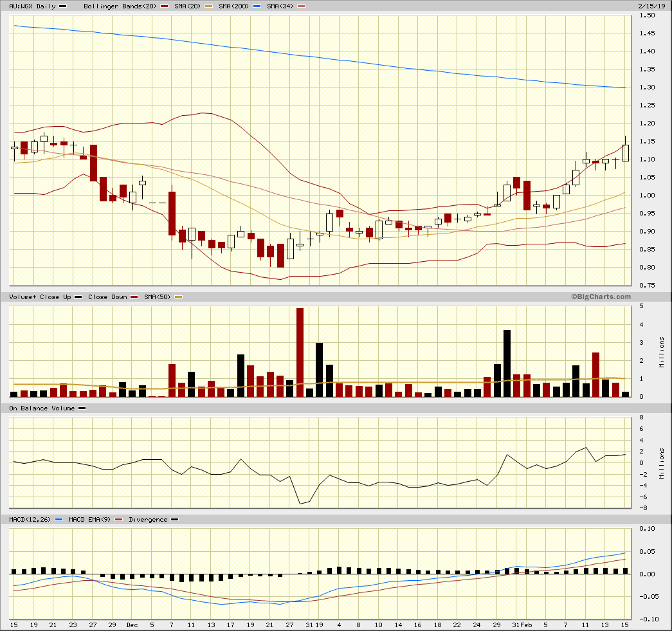This screenshot has height=631, width=672.
Task: Click the 31Feb label on the date axis
Action: [x=522, y=625]
